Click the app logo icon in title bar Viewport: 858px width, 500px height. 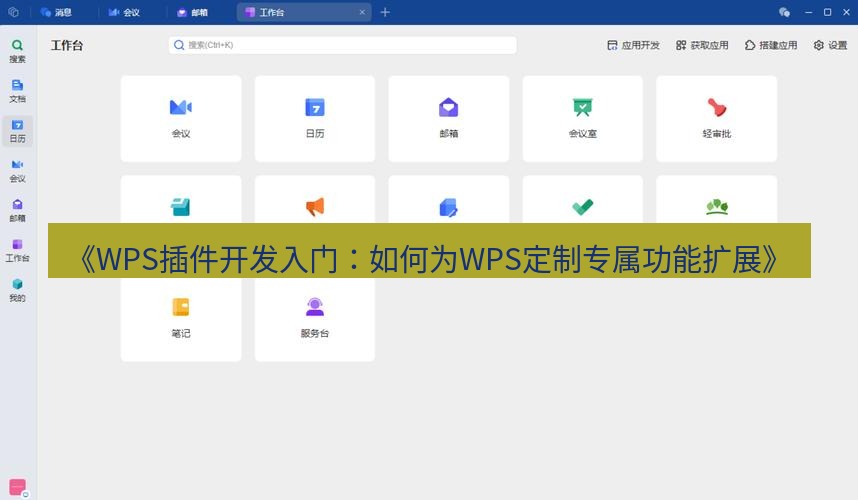coord(14,12)
